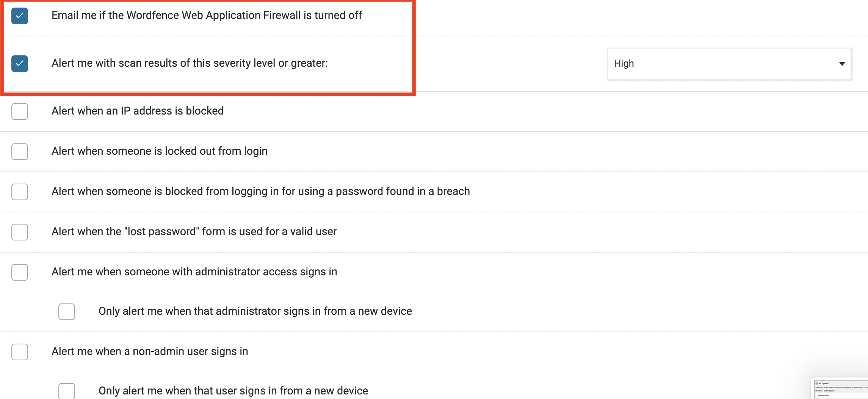Enable breach password blocked login alert

[x=20, y=192]
